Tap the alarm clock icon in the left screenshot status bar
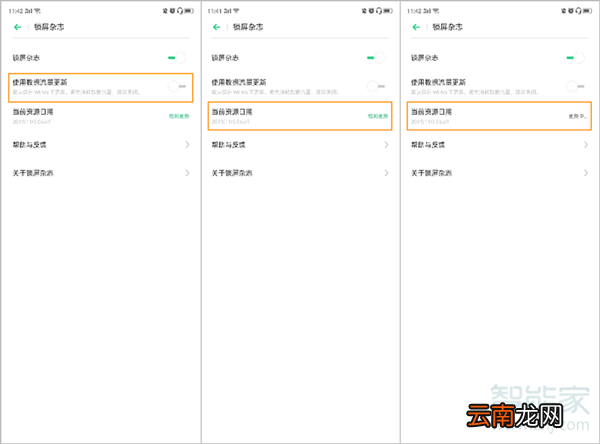The height and width of the screenshot is (444, 600). (x=173, y=11)
